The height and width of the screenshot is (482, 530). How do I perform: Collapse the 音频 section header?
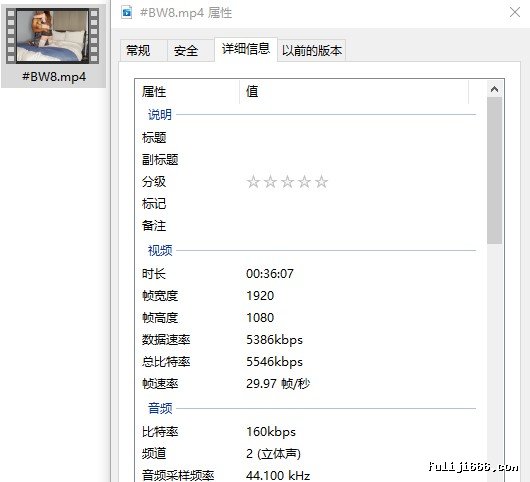tap(160, 408)
